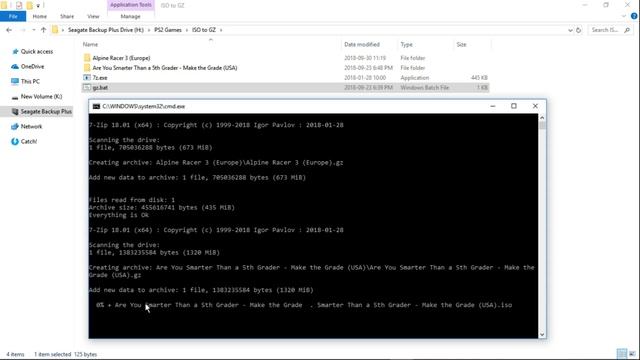Select Catch! in navigation pane
This screenshot has height=360, width=640.
pyautogui.click(x=29, y=142)
